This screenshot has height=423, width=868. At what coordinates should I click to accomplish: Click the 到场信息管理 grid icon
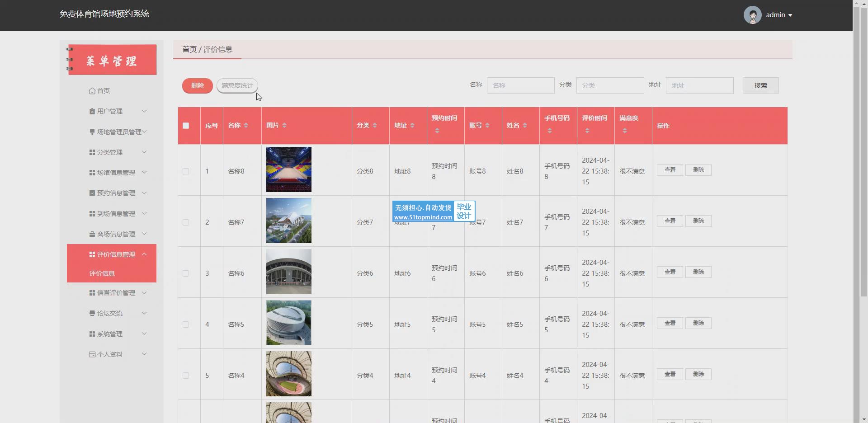click(x=92, y=214)
